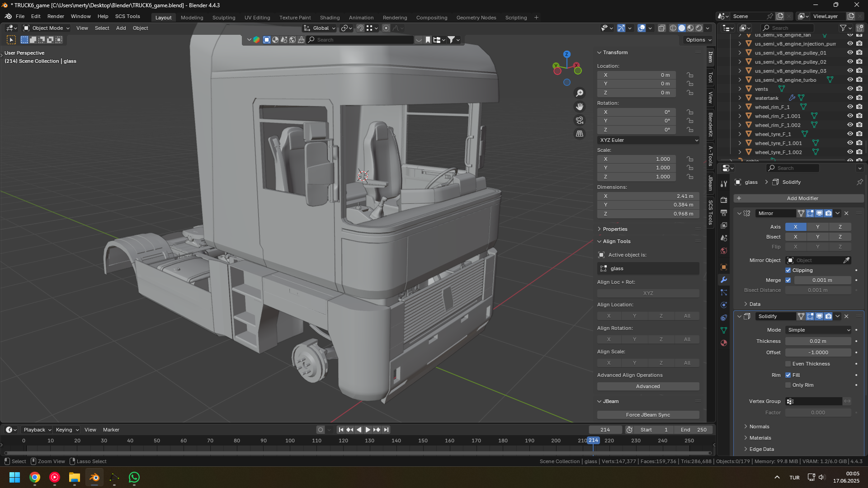Screen dimensions: 868x488
Task: Jump to timeline end frame button
Action: (x=386, y=430)
